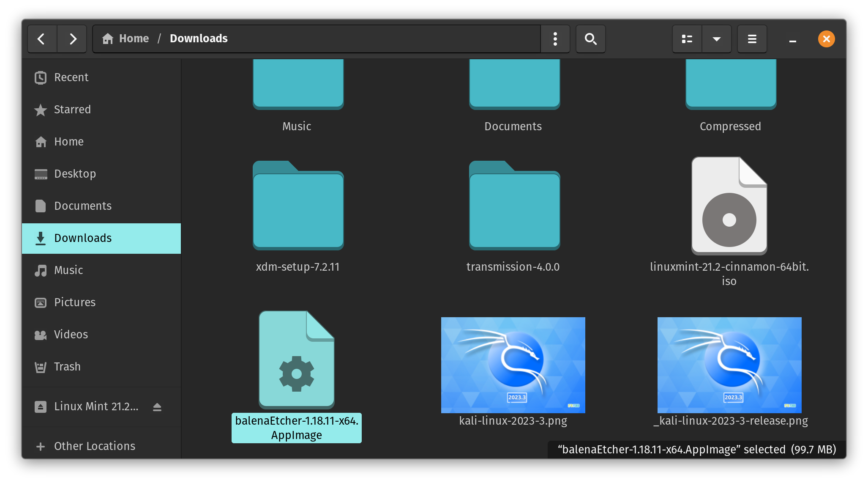
Task: Switch to grid view layout
Action: pyautogui.click(x=687, y=38)
